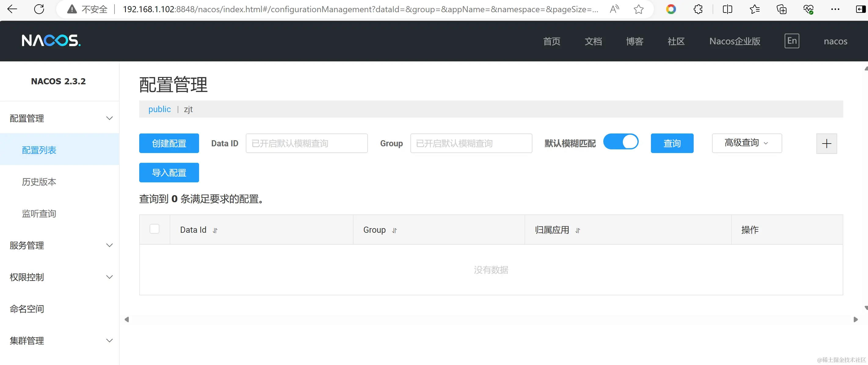Click the browser back arrow

[x=12, y=9]
